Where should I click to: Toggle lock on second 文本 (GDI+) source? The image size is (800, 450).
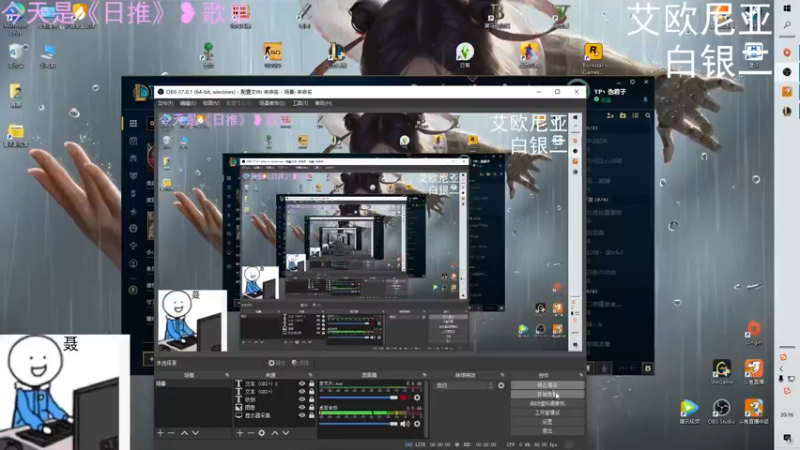pyautogui.click(x=311, y=392)
